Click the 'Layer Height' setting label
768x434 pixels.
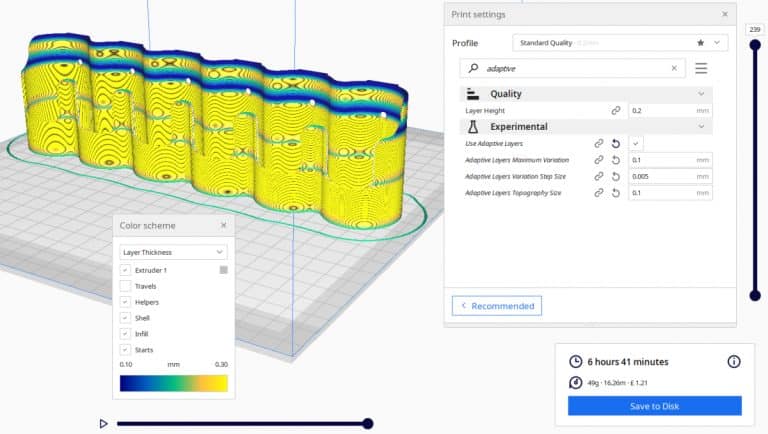click(x=485, y=111)
